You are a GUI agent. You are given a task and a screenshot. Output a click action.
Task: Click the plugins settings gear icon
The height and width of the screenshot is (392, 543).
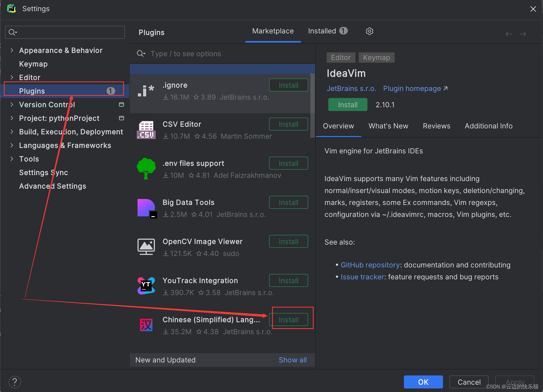click(369, 31)
